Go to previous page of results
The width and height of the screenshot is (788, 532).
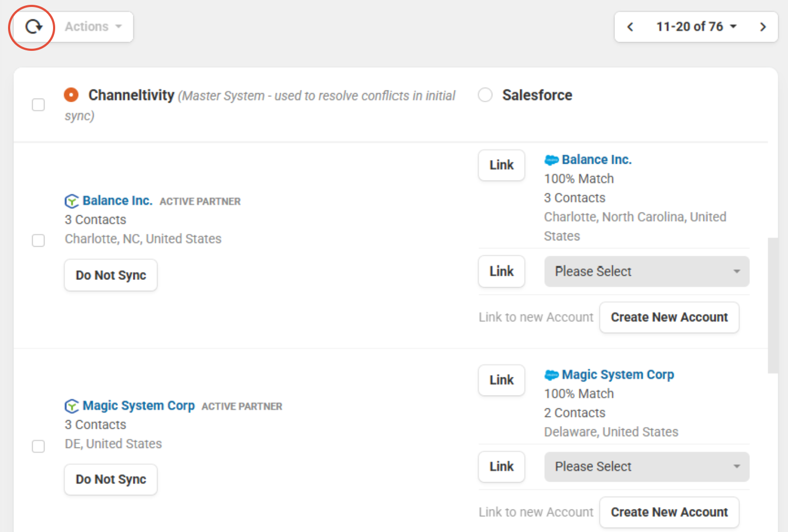[x=631, y=27]
